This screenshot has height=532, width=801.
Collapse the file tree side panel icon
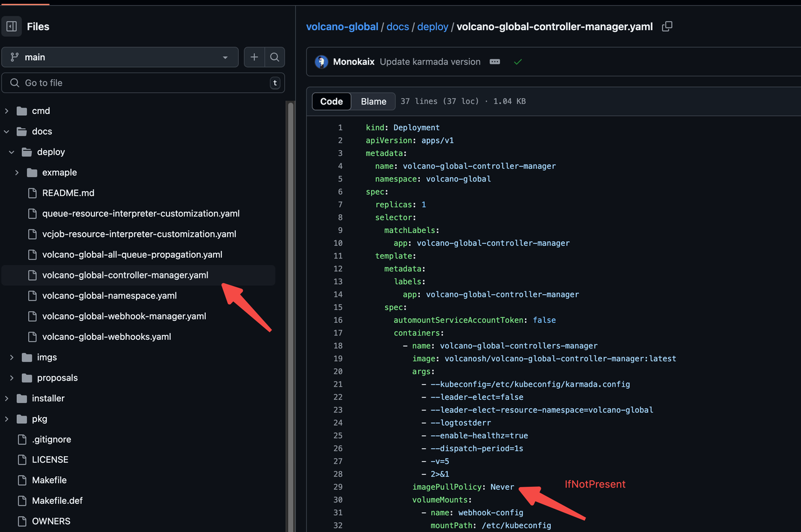[11, 26]
